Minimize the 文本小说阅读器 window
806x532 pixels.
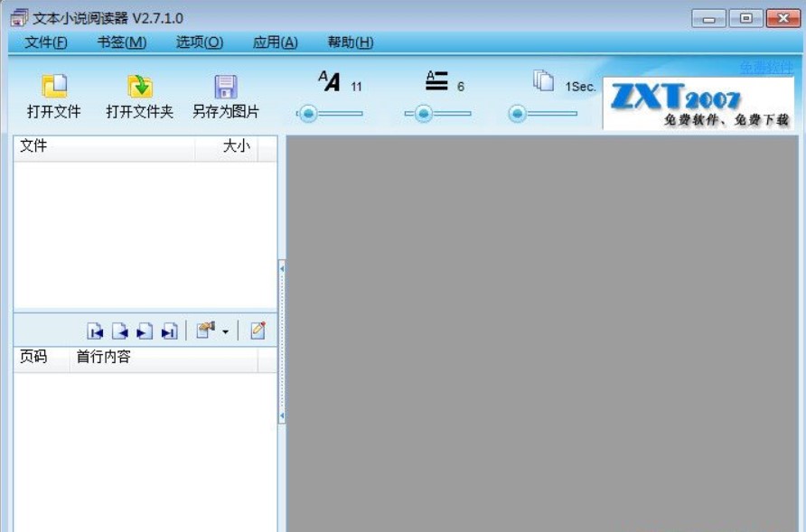pyautogui.click(x=708, y=18)
